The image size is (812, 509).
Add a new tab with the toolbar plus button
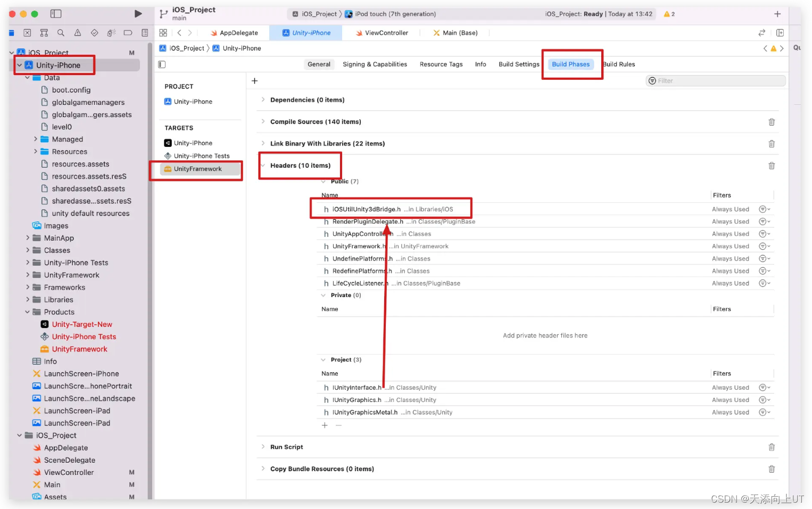[777, 14]
